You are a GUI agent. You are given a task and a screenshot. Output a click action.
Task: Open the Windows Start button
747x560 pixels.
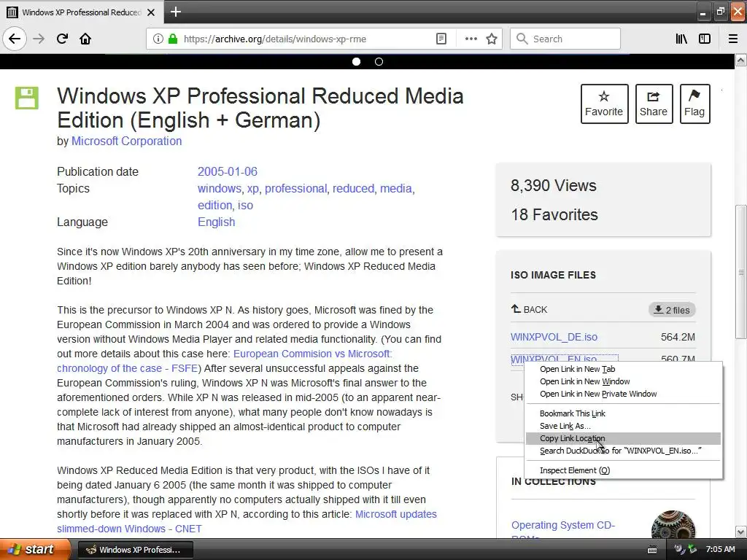coord(35,549)
